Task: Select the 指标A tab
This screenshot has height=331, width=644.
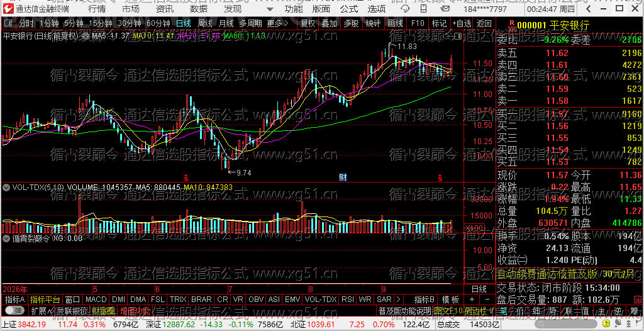Action: click(15, 300)
